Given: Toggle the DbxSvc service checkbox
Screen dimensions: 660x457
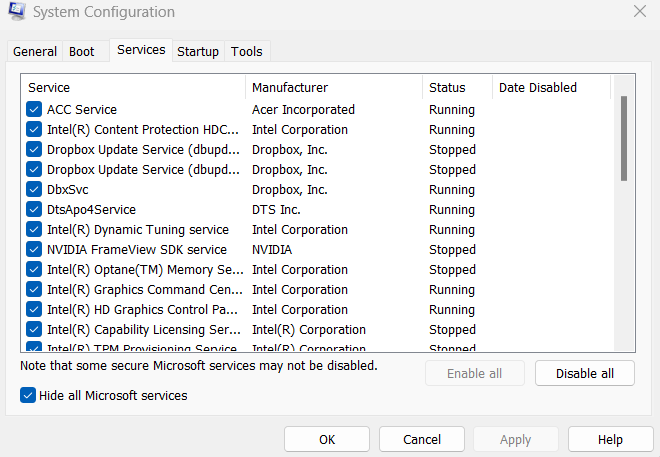Looking at the screenshot, I should point(34,190).
